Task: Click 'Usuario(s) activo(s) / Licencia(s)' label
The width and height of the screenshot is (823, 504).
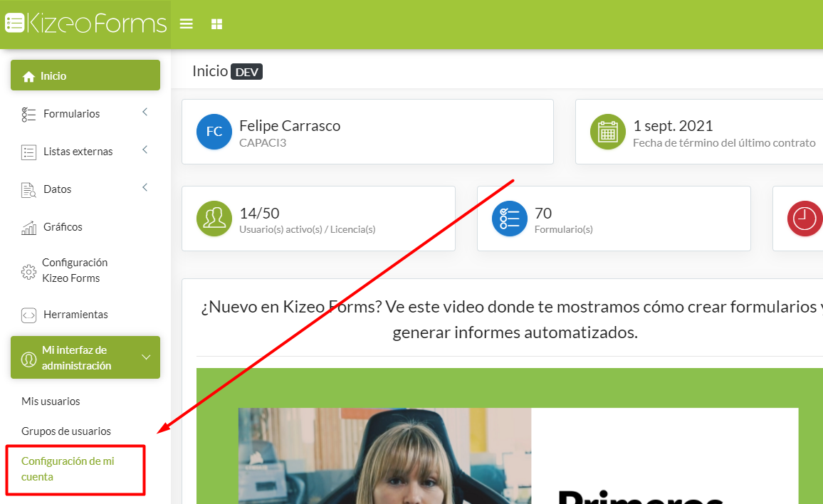Action: tap(308, 229)
